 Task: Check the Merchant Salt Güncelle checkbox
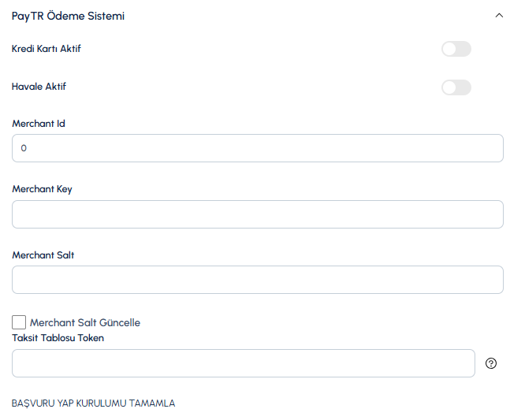19,322
